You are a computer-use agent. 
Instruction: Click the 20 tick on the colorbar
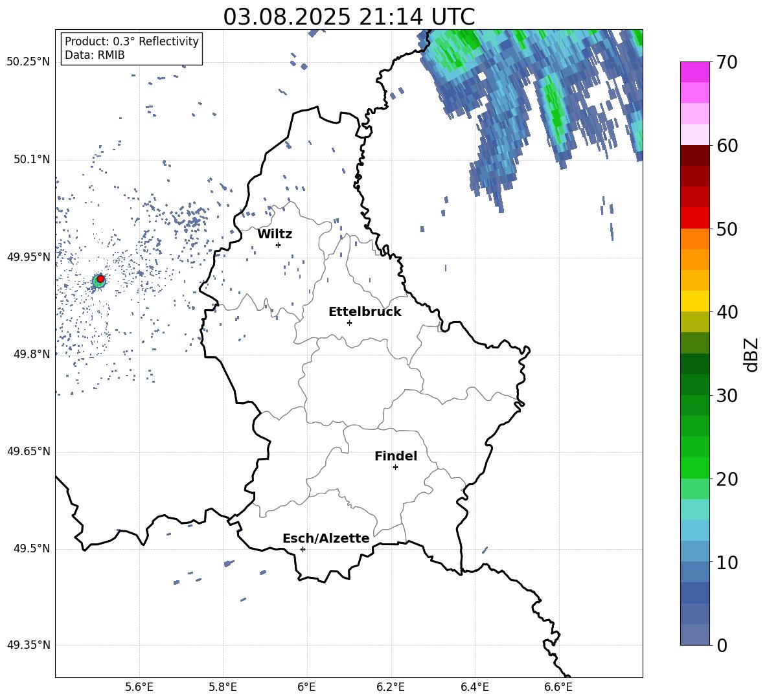[727, 479]
